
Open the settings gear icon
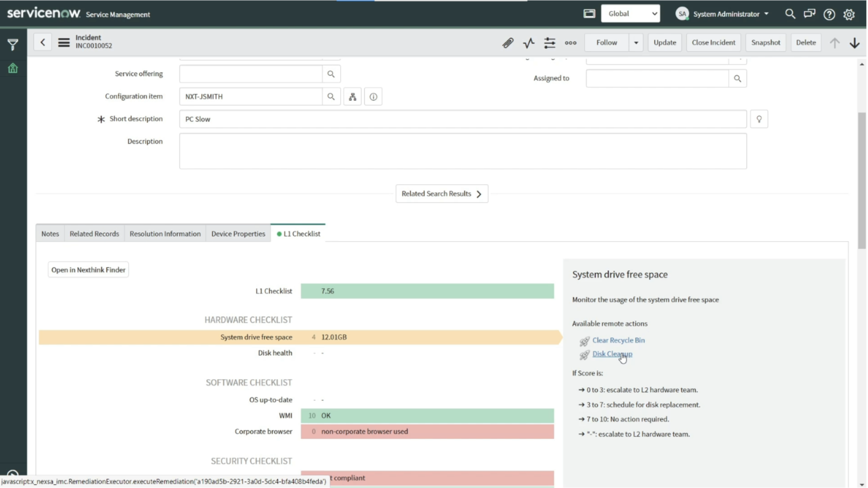849,14
